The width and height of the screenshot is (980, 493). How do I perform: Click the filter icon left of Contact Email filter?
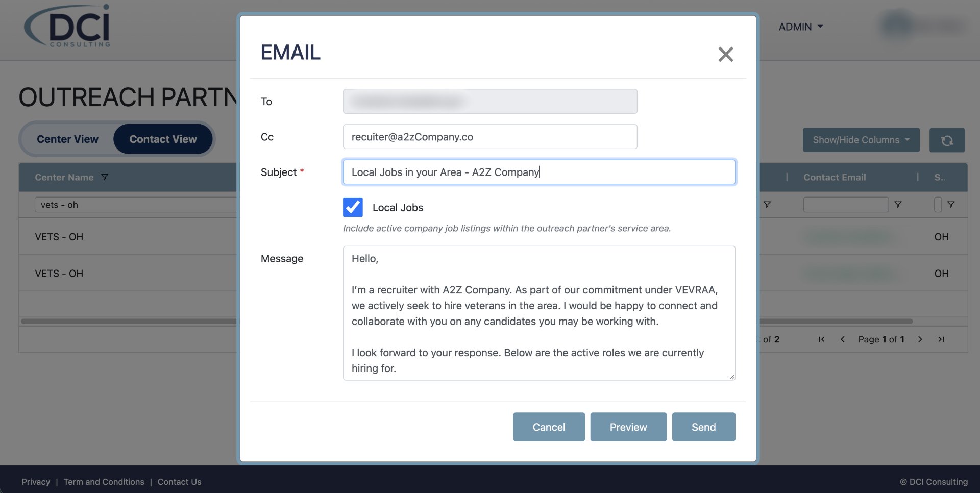[x=767, y=205]
